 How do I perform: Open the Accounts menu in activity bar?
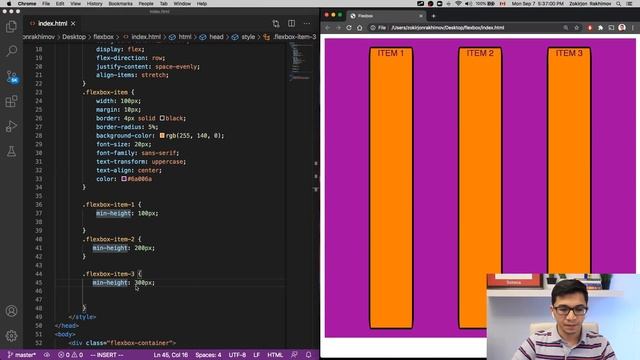coord(11,311)
